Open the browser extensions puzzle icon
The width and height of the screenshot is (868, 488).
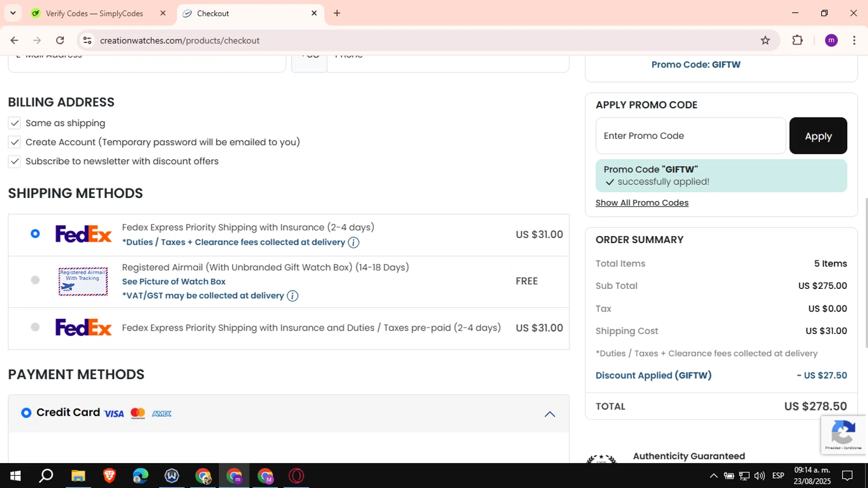point(797,41)
